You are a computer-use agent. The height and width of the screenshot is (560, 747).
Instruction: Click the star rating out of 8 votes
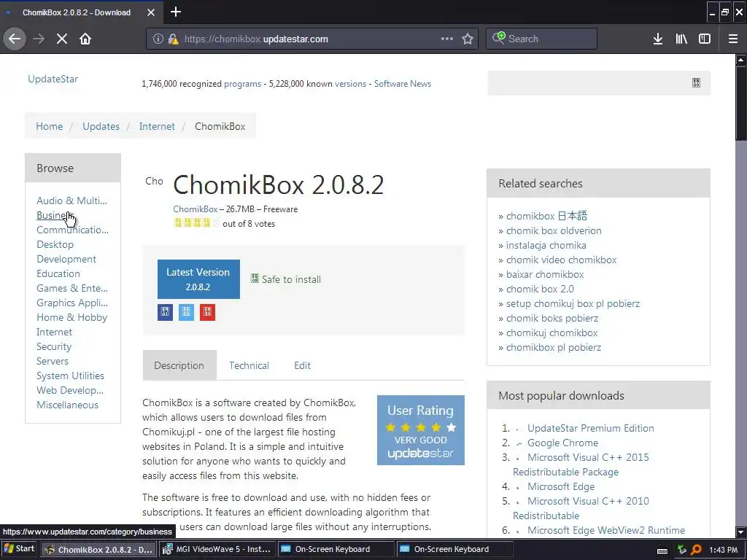click(197, 223)
